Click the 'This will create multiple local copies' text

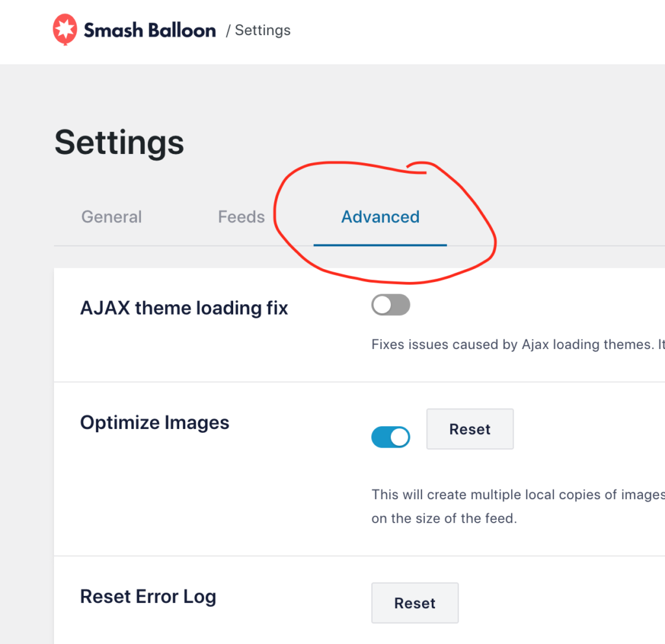(518, 495)
